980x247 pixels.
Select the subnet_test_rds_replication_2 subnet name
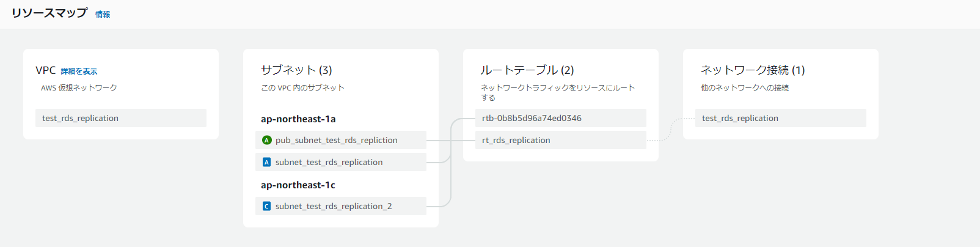click(334, 206)
